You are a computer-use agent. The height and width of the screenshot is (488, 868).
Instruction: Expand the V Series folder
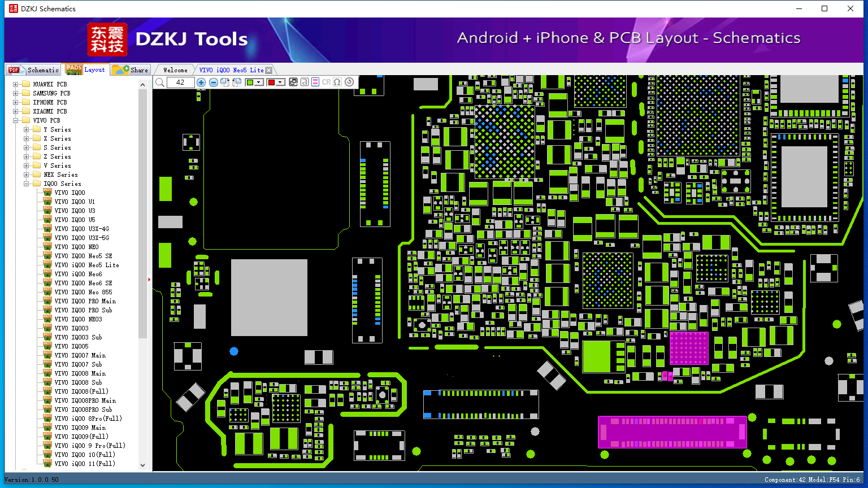click(x=27, y=165)
